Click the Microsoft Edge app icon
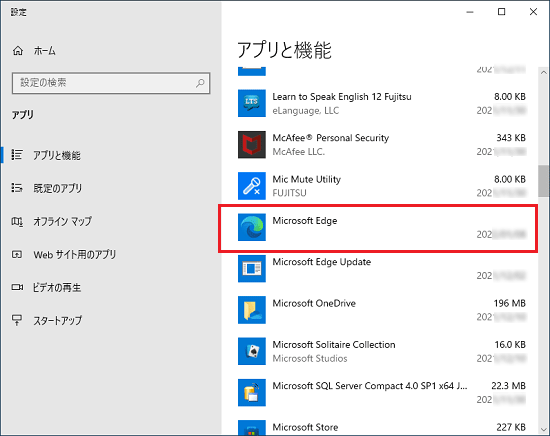 (x=251, y=227)
